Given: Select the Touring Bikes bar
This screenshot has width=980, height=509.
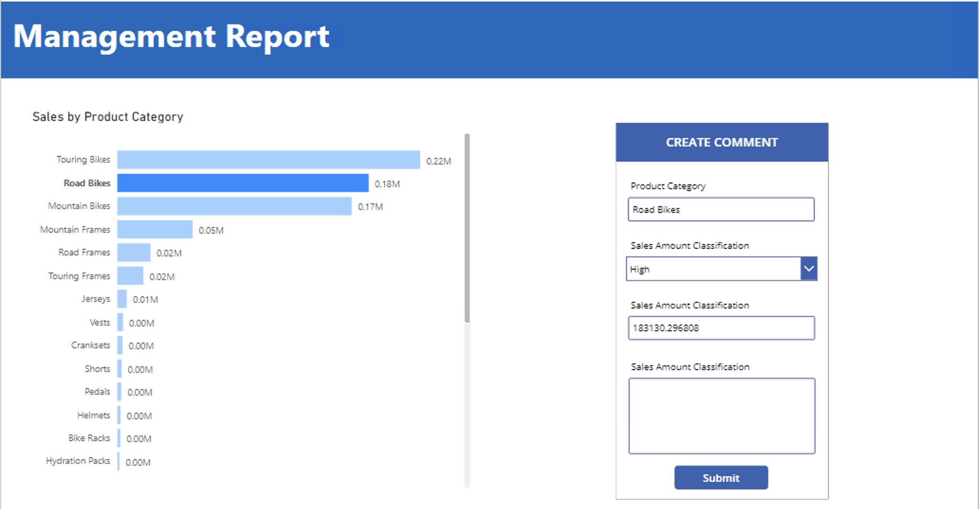Looking at the screenshot, I should (x=268, y=160).
